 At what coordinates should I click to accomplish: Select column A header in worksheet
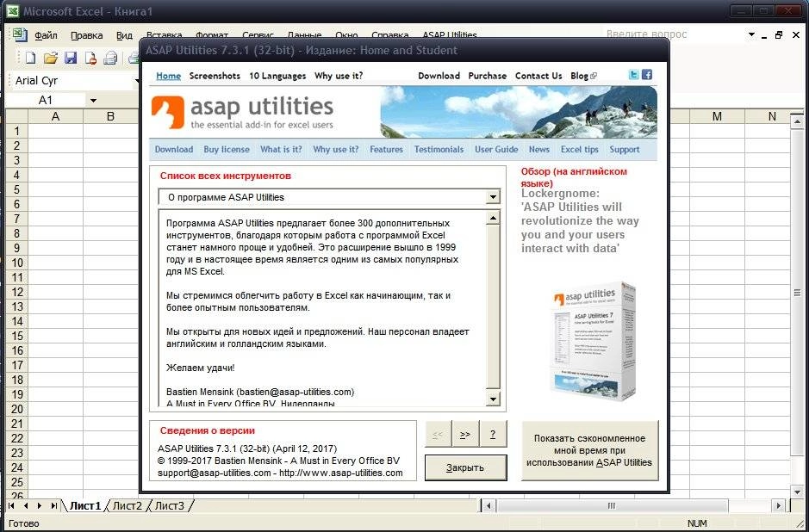[55, 116]
